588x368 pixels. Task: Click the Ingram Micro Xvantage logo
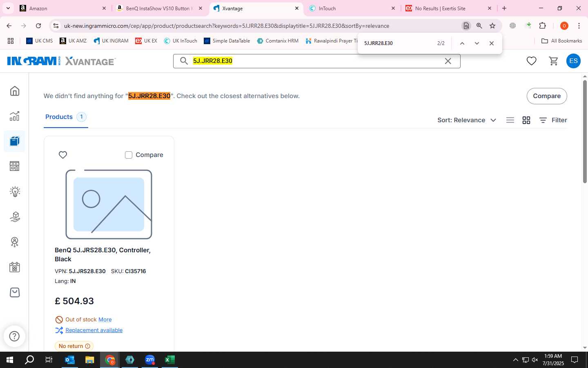(61, 61)
